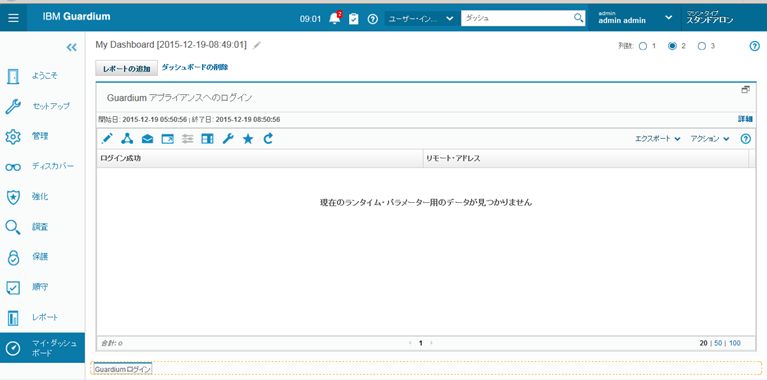Image resolution: width=767 pixels, height=380 pixels.
Task: Expand the エクスポート dropdown
Action: tap(657, 139)
